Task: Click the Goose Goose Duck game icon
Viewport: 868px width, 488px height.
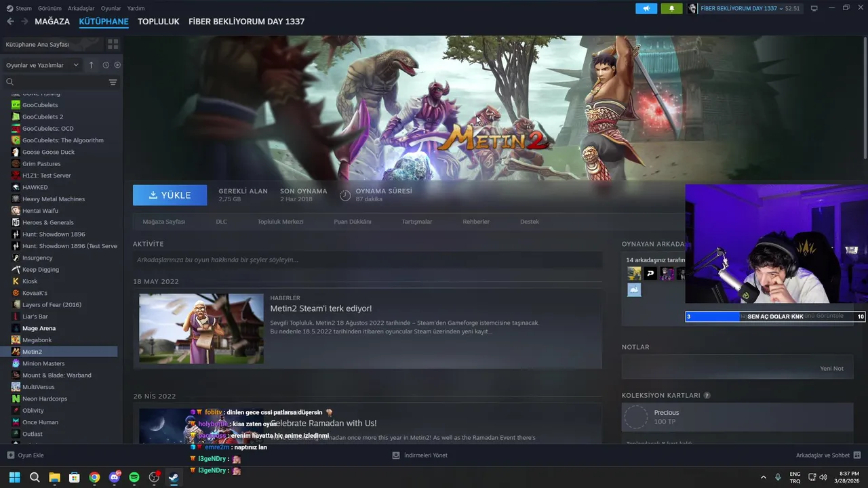Action: (x=16, y=152)
